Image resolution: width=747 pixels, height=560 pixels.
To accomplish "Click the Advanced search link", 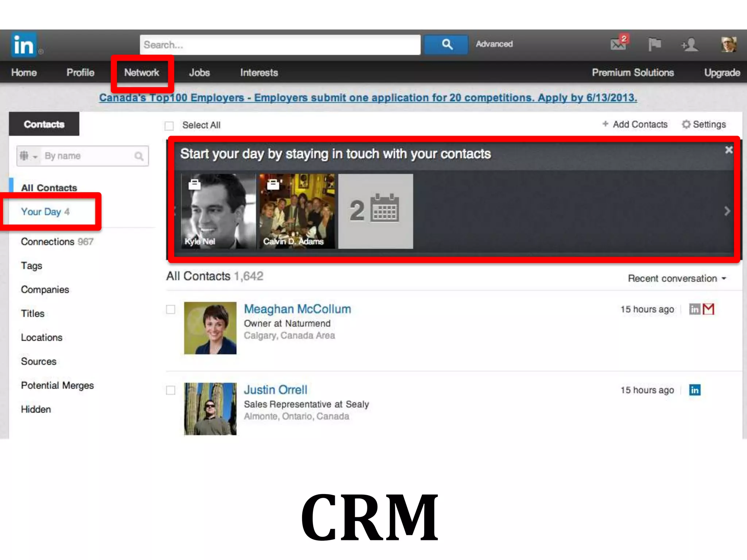I will pos(494,44).
